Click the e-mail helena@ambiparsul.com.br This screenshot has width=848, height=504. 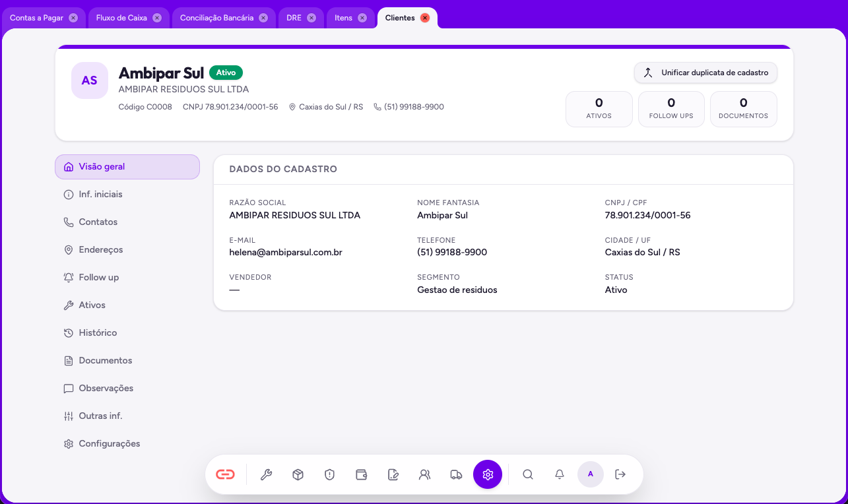tap(286, 252)
